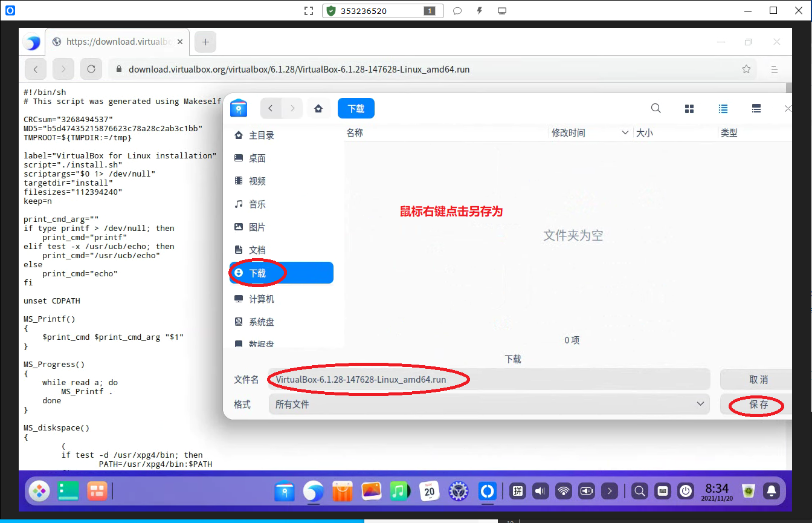Screen dimensions: 812x523
Task: Click the 保存 button
Action: [758, 404]
